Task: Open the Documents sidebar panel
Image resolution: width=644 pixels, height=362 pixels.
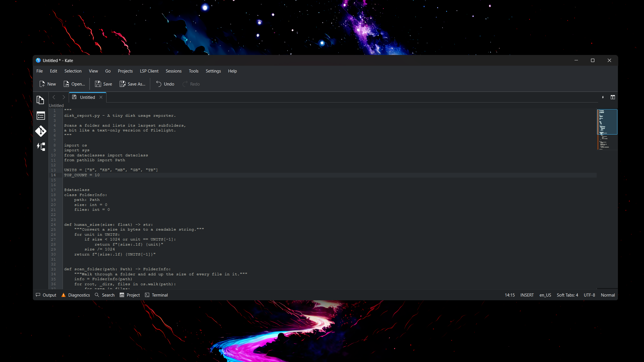Action: tap(41, 100)
